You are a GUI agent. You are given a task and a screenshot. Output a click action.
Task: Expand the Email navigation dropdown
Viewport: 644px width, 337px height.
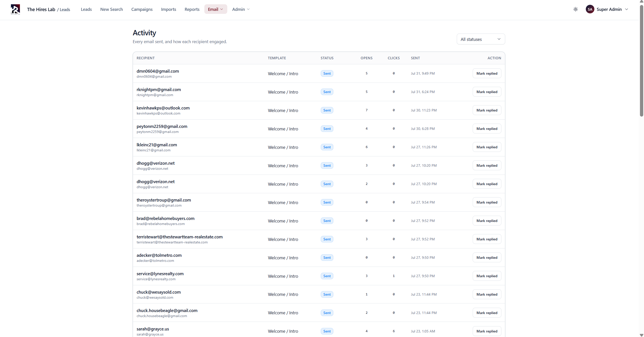[216, 9]
